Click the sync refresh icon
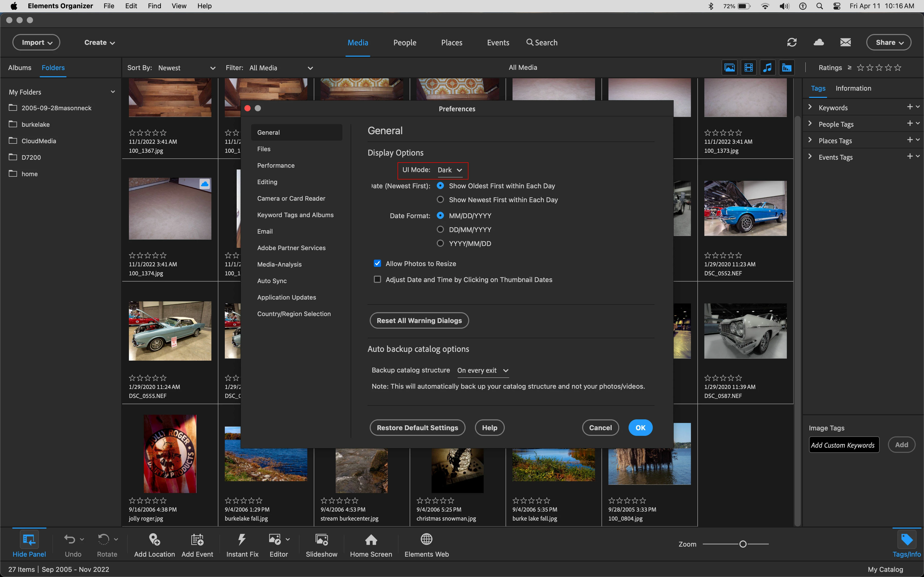The image size is (924, 577). coord(792,42)
